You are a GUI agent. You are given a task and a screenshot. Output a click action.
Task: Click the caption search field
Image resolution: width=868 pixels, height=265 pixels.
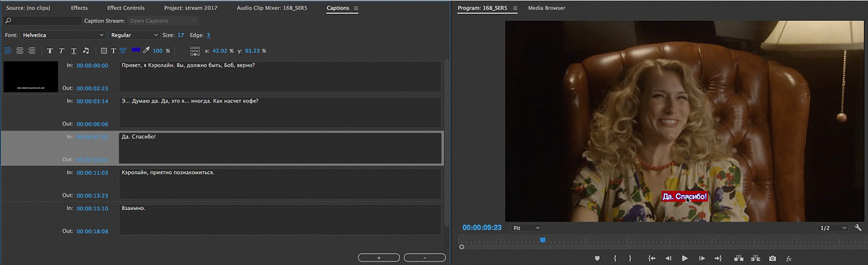coord(43,21)
